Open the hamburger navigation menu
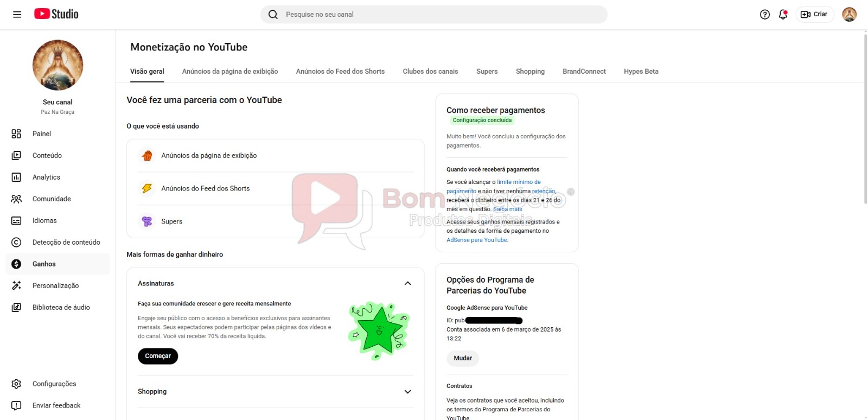The height and width of the screenshot is (420, 868). 17,15
